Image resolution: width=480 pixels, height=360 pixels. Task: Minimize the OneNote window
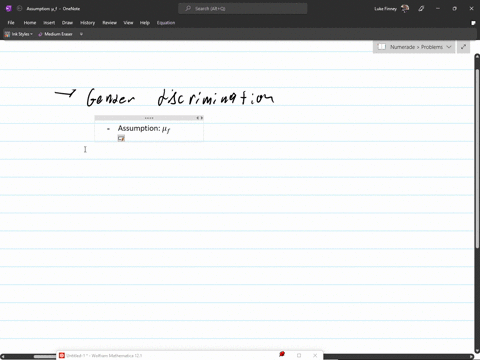click(x=438, y=9)
